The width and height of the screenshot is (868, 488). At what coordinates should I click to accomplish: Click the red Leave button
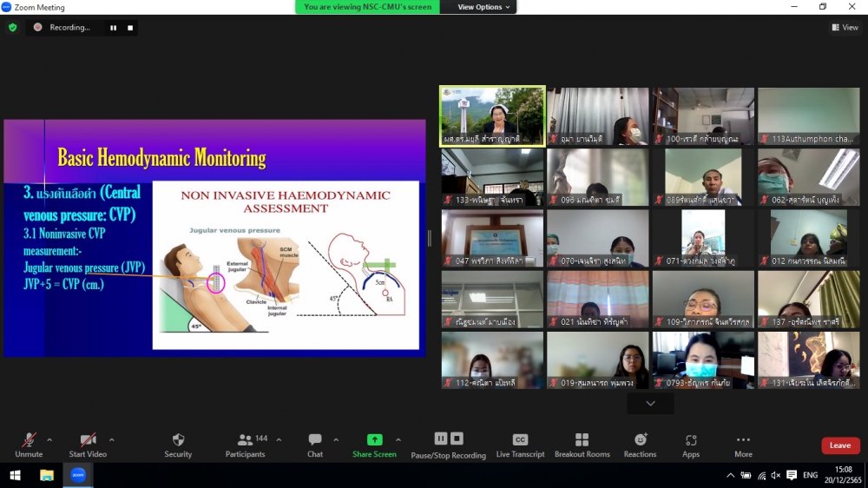point(840,445)
